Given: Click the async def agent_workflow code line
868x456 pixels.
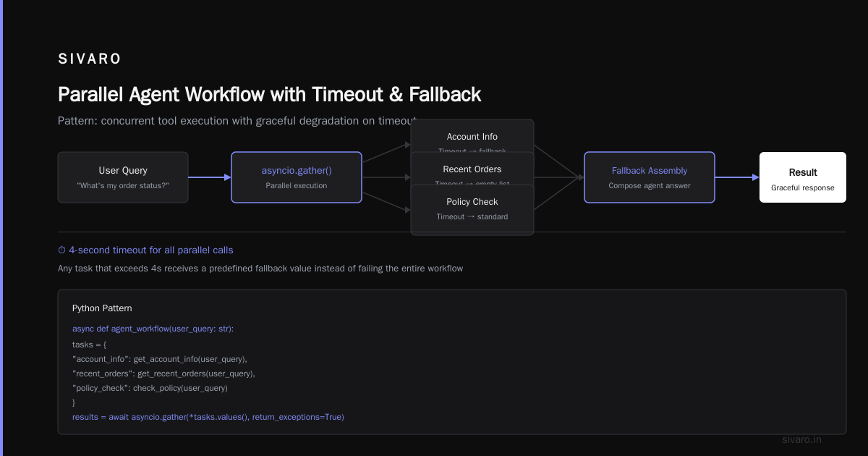Looking at the screenshot, I should [153, 329].
